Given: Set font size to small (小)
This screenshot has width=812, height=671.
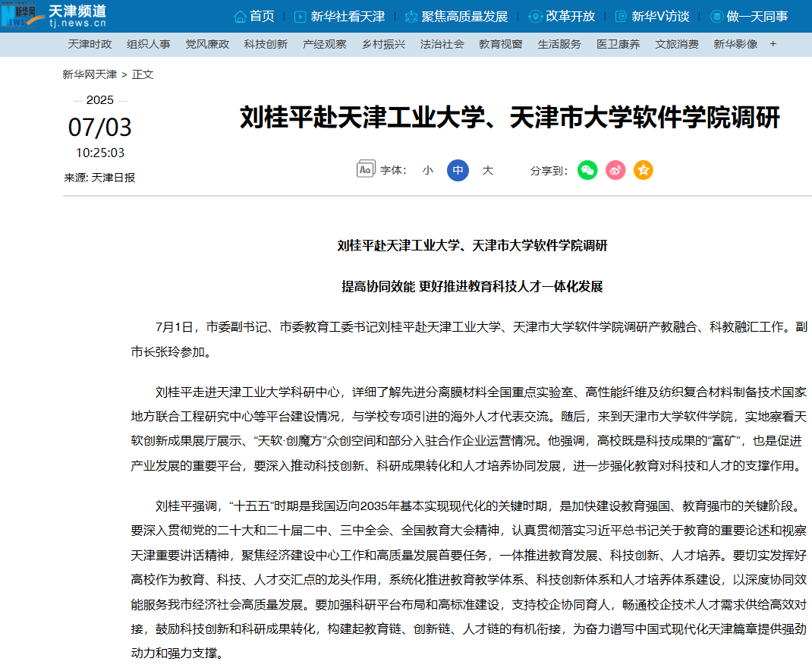Looking at the screenshot, I should 428,171.
